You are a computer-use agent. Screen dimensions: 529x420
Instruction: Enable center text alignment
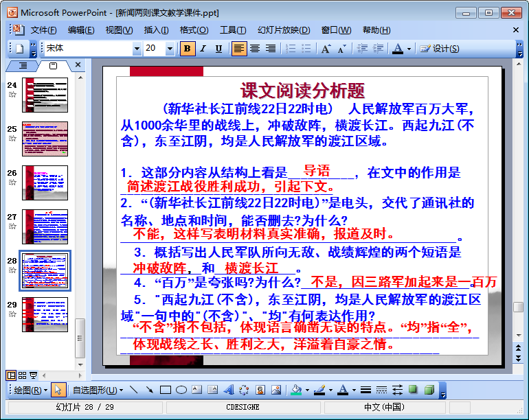(x=255, y=49)
